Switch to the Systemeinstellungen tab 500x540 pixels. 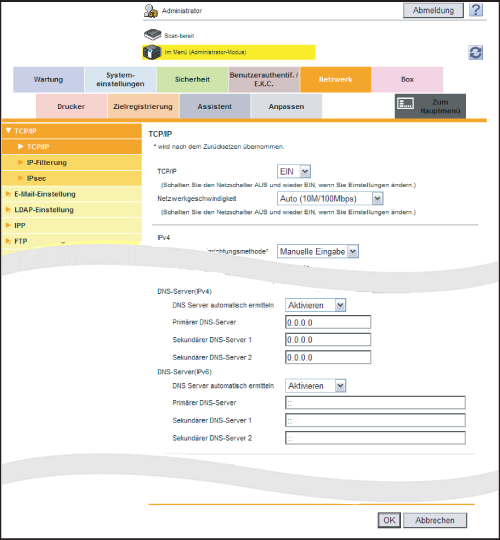point(120,80)
